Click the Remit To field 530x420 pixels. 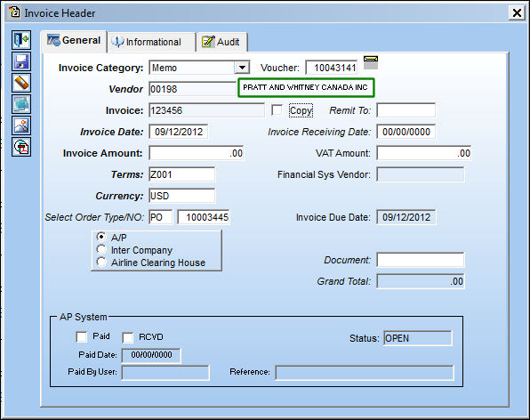[406, 110]
